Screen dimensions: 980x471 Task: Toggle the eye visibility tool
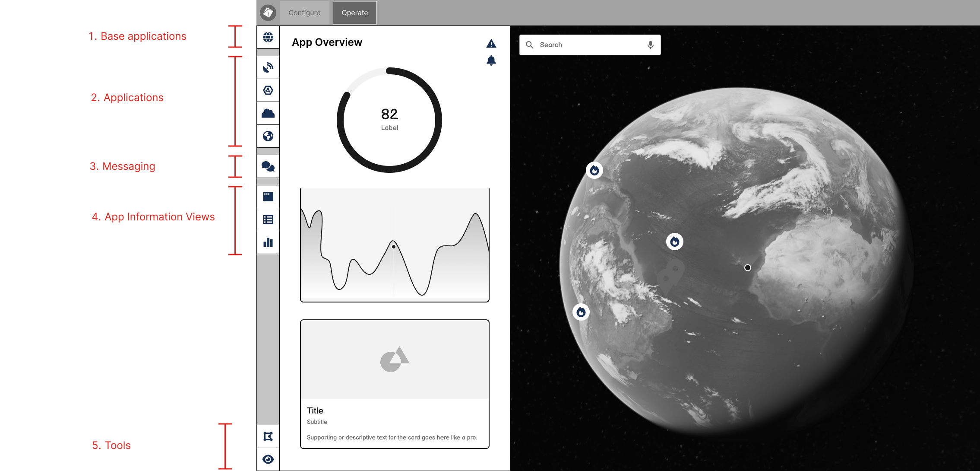coord(268,459)
